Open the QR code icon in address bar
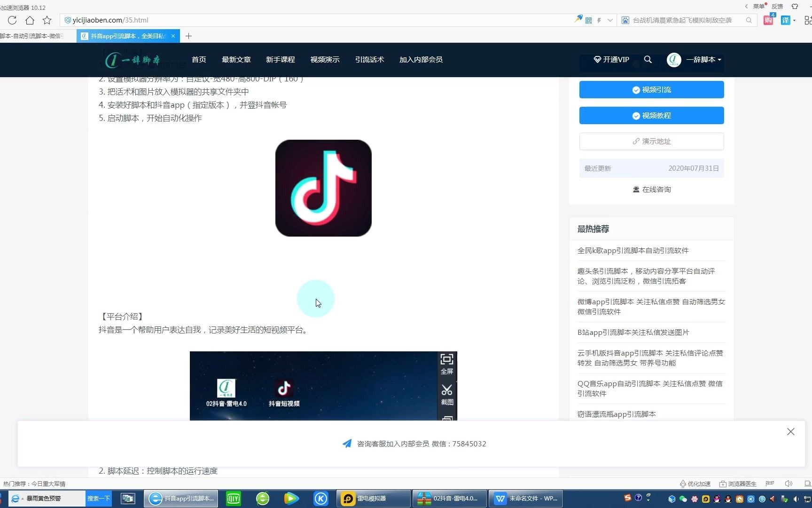Screen dimensions: 812x508 coord(588,20)
